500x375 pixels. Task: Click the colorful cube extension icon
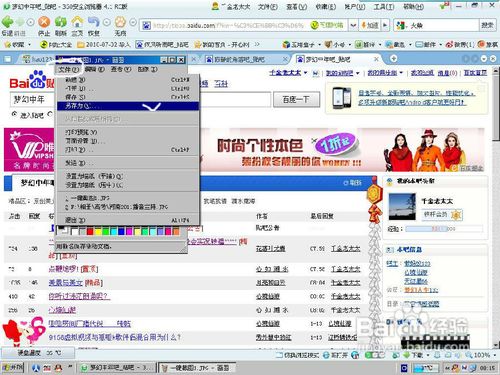(x=286, y=44)
